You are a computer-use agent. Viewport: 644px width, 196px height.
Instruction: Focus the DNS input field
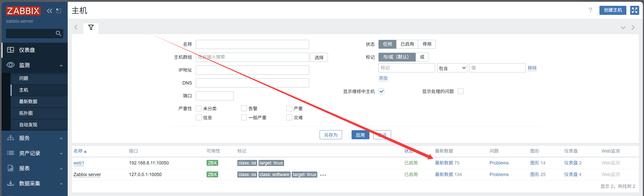point(252,83)
